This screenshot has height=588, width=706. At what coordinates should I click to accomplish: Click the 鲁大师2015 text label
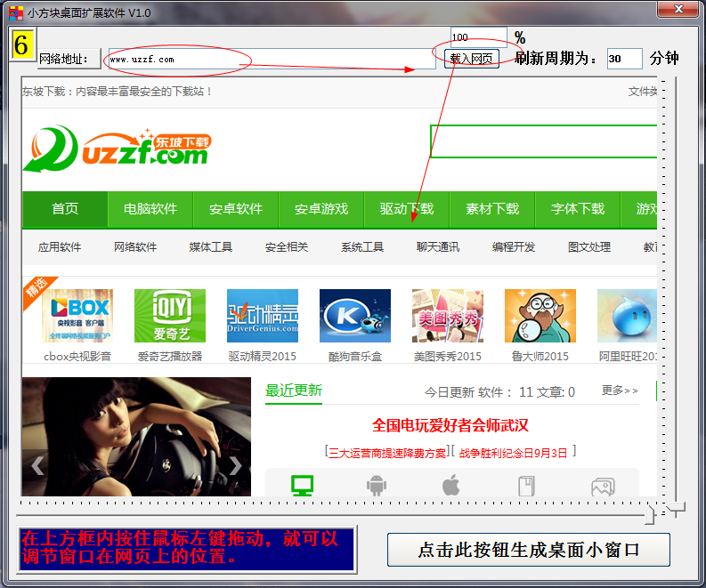540,357
